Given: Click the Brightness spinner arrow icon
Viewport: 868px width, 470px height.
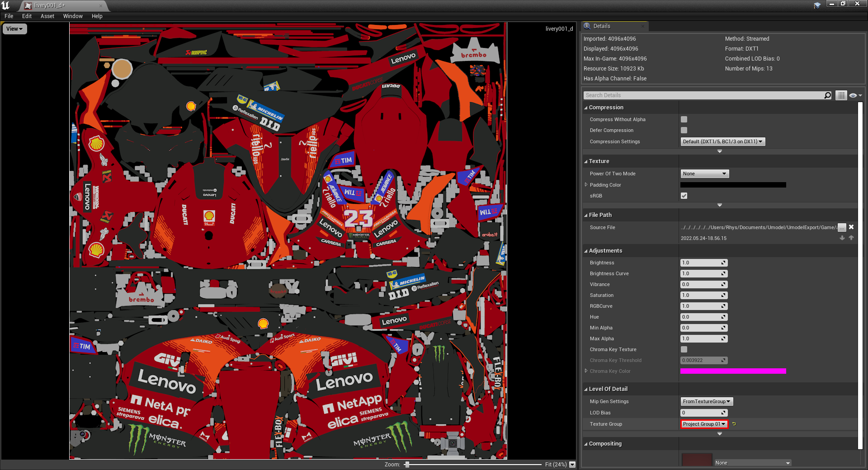Looking at the screenshot, I should click(x=723, y=263).
